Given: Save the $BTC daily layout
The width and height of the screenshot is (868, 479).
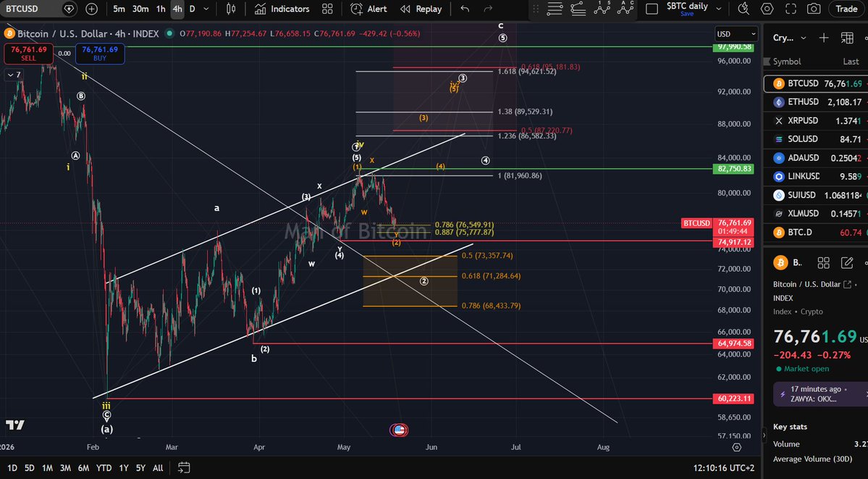Looking at the screenshot, I should tap(687, 14).
